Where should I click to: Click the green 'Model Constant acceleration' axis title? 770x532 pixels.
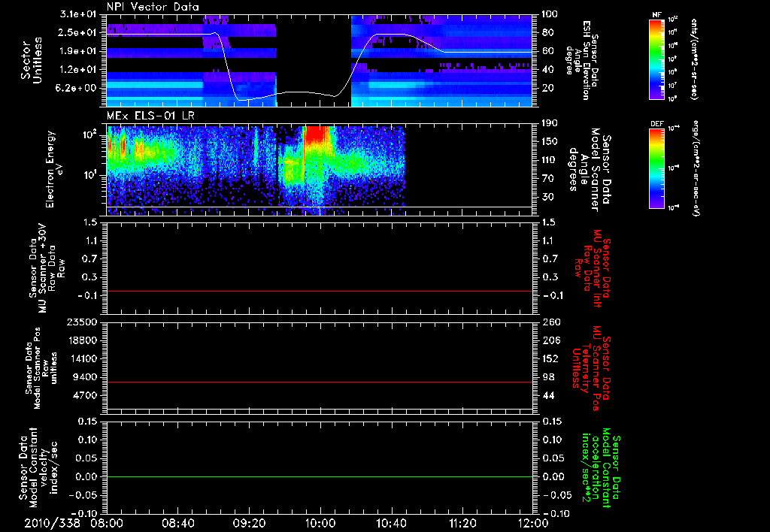click(601, 466)
